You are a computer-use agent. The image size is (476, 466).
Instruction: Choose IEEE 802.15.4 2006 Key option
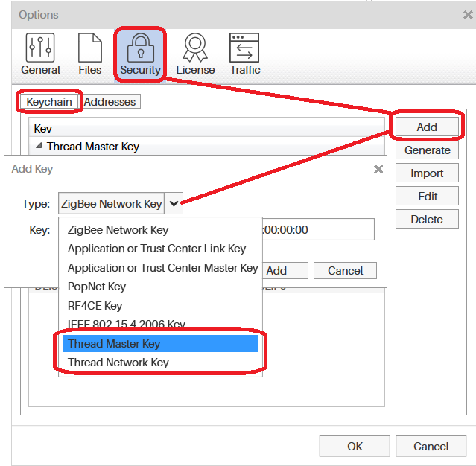pos(160,323)
